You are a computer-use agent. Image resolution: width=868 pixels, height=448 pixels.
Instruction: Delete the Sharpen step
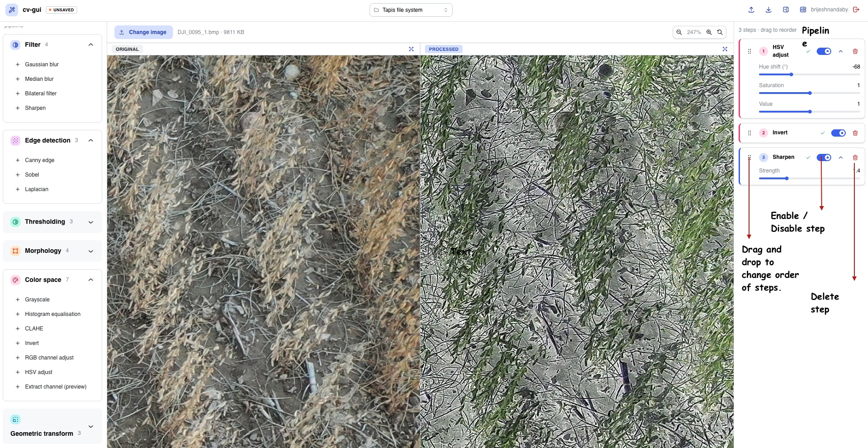tap(855, 158)
